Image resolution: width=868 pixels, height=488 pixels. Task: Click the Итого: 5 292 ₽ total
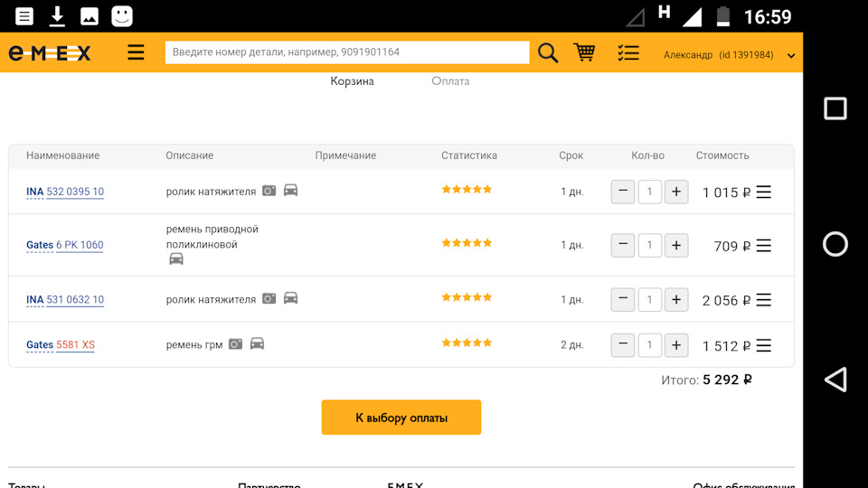(706, 380)
